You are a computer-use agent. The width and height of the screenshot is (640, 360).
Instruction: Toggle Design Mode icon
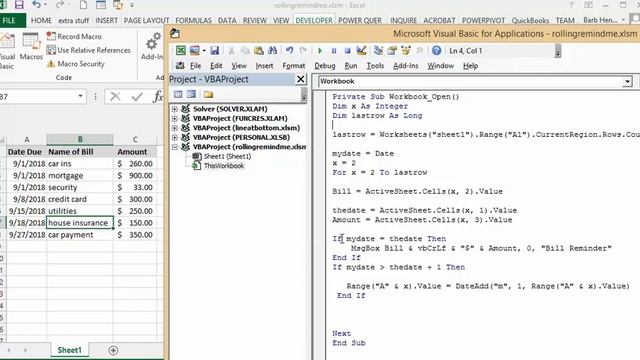click(361, 51)
